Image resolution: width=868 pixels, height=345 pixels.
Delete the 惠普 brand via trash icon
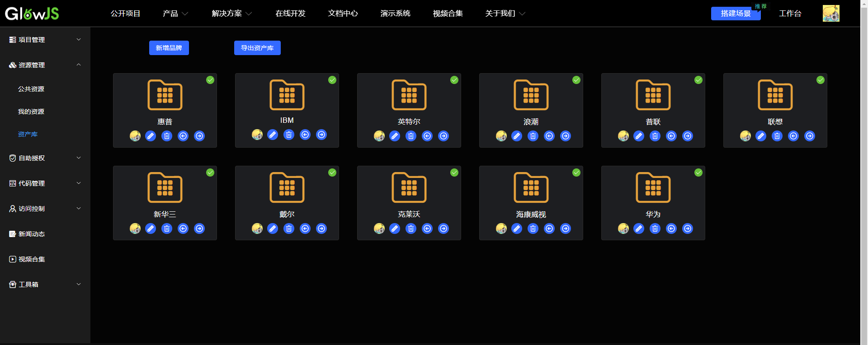click(167, 136)
